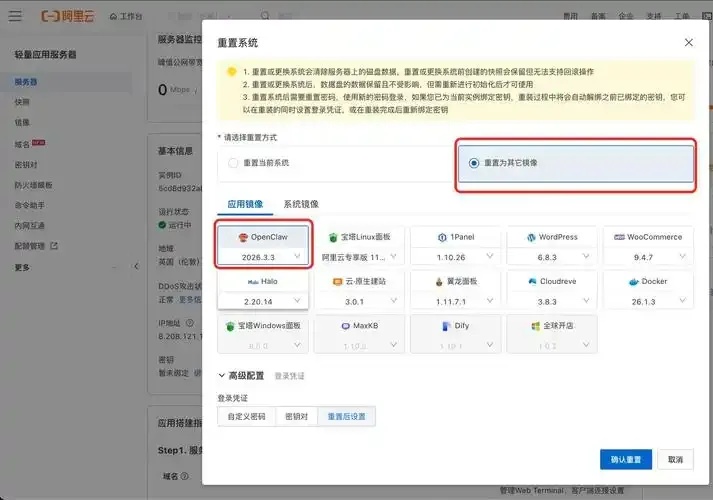Choose 重置后设置 login credential option
This screenshot has height=500, width=713.
(x=346, y=416)
